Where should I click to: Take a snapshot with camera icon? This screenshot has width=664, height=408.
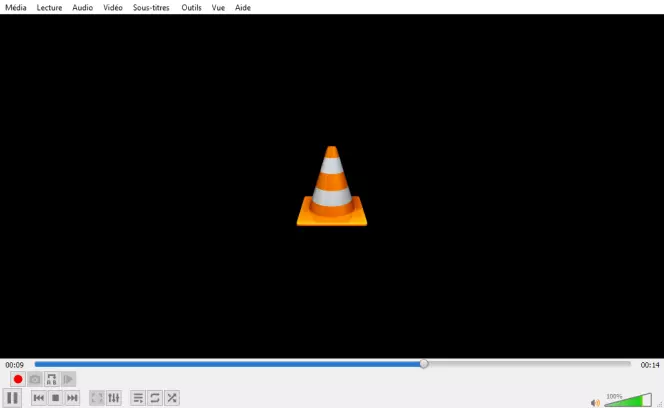click(35, 379)
